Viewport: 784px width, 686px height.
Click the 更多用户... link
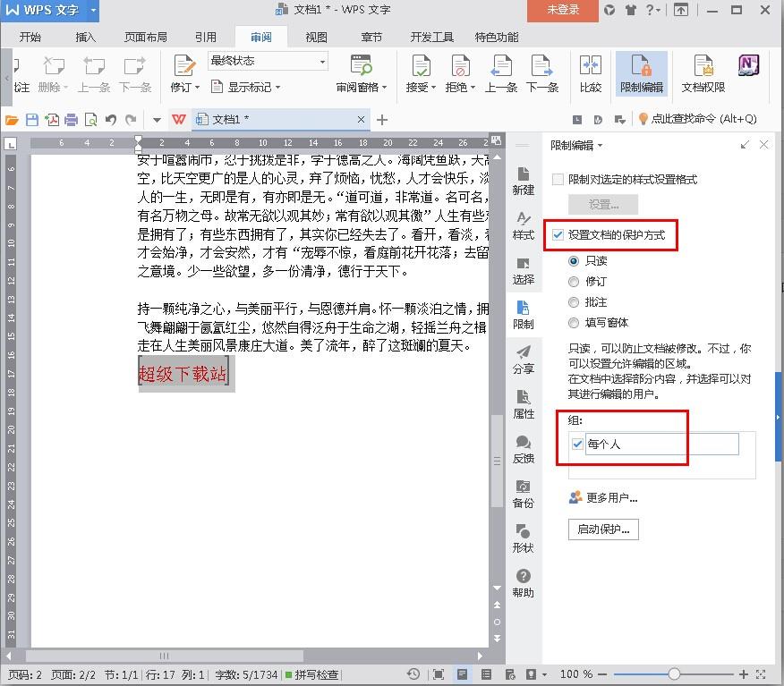tap(611, 498)
